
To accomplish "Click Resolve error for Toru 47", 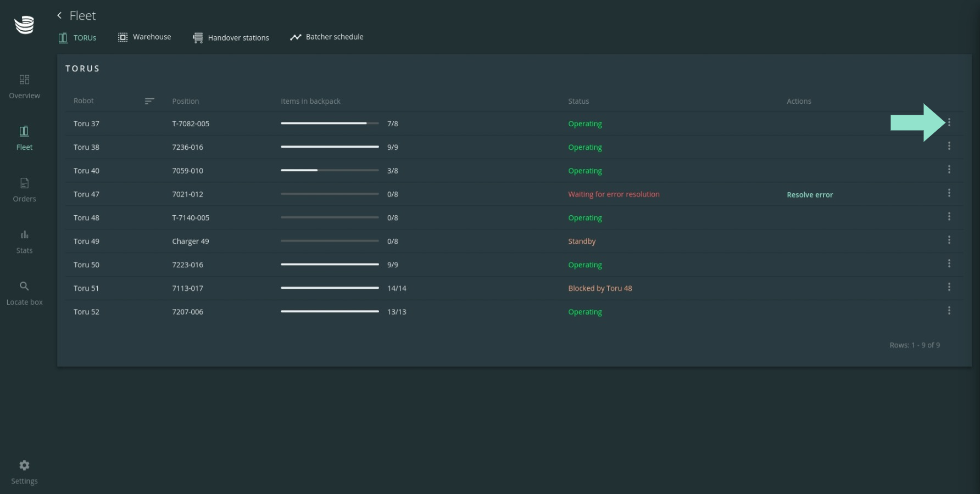I will pos(809,195).
